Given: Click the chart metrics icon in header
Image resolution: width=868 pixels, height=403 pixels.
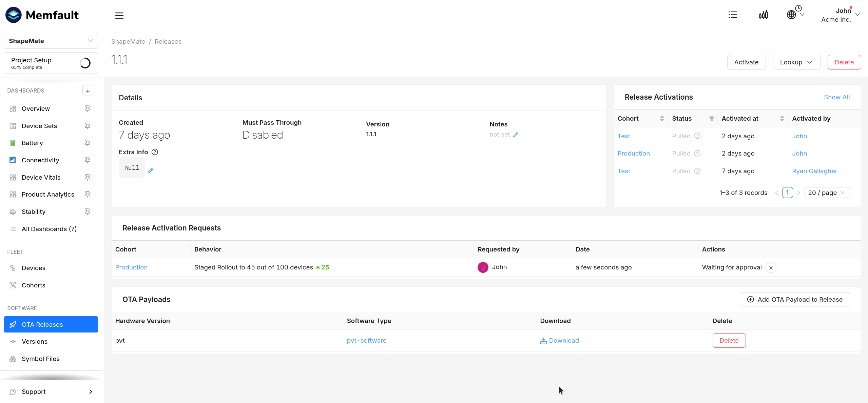Looking at the screenshot, I should pyautogui.click(x=763, y=15).
